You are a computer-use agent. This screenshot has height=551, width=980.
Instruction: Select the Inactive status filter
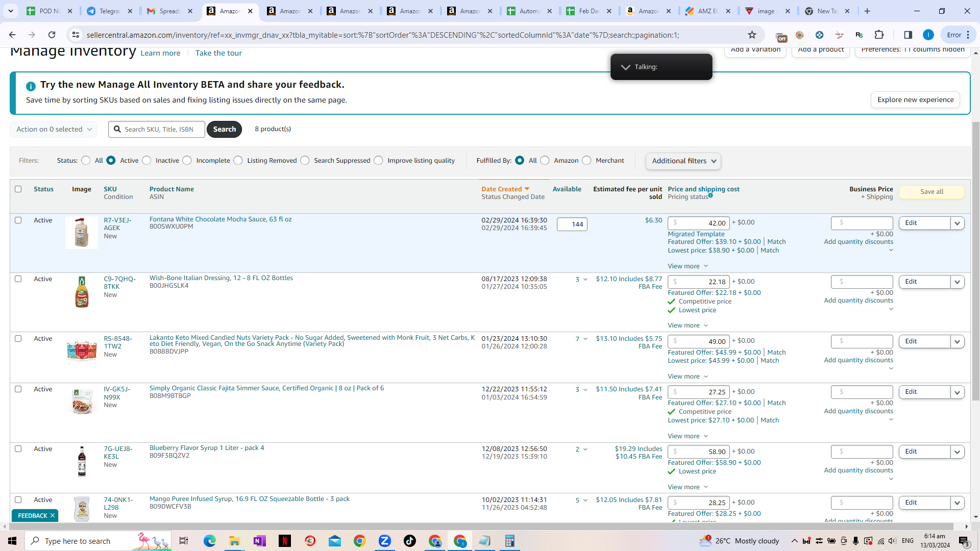(x=147, y=160)
